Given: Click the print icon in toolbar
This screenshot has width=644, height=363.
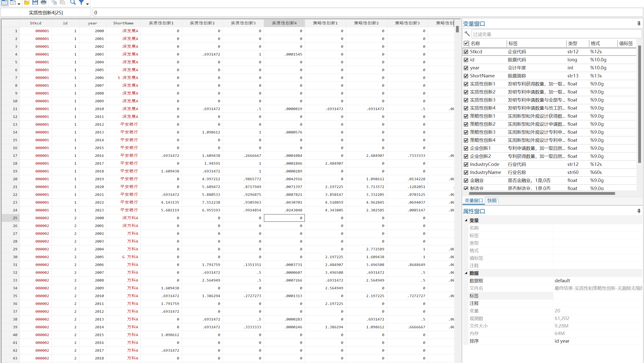Looking at the screenshot, I should [44, 3].
